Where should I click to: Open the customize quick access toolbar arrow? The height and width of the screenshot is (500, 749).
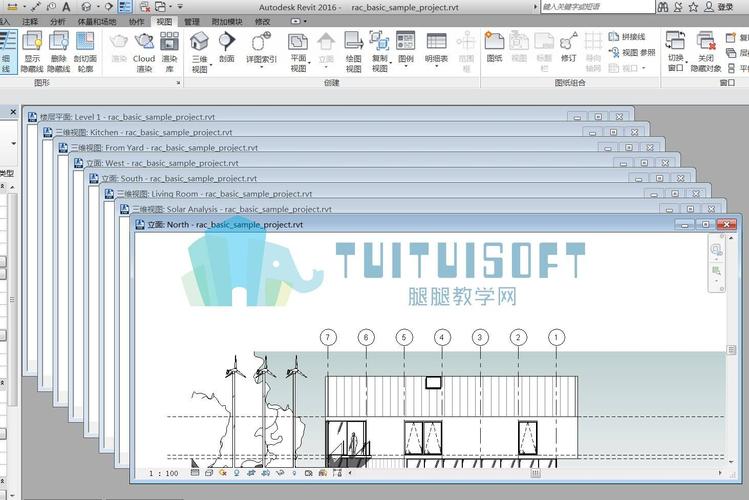coord(180,7)
